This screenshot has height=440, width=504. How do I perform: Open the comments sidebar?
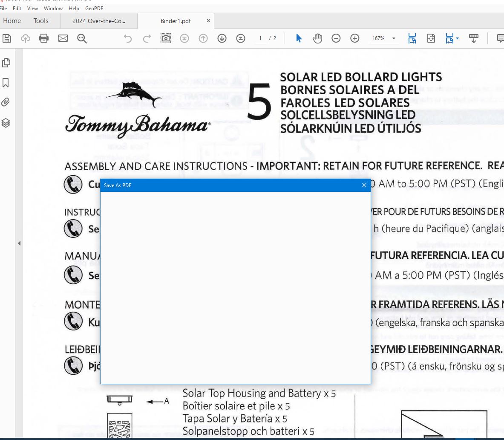click(501, 38)
